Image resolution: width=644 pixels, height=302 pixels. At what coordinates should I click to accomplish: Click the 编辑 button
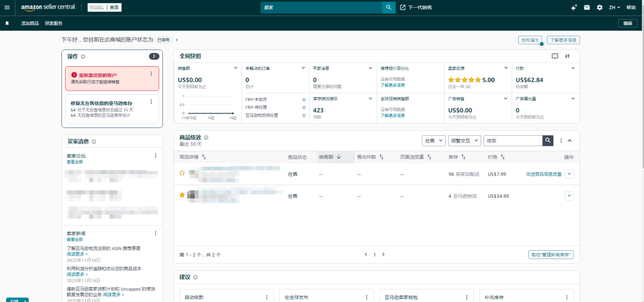(x=627, y=23)
